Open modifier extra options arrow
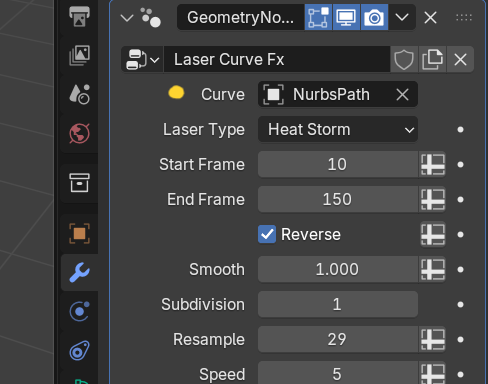488x384 pixels. [402, 17]
